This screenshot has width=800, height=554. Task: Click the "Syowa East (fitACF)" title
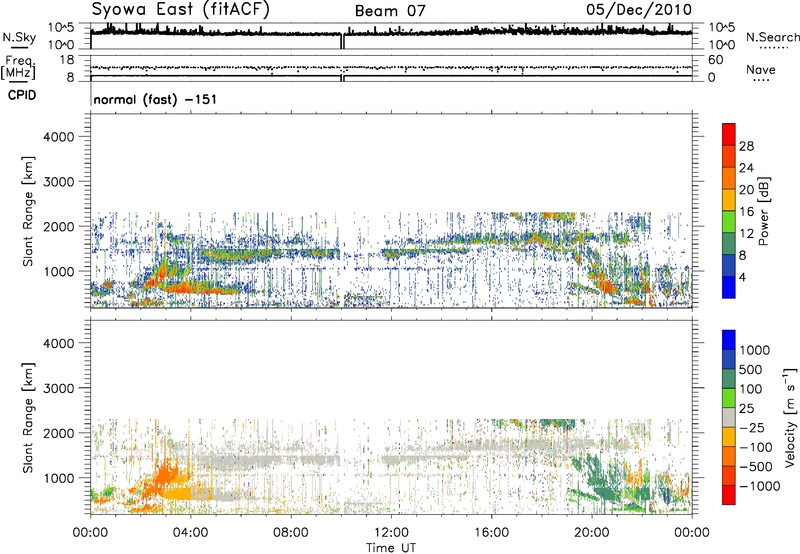pos(180,9)
